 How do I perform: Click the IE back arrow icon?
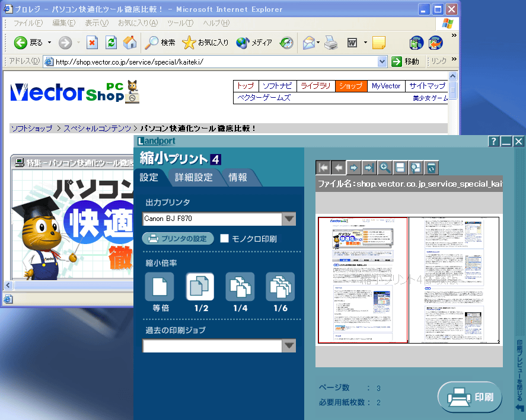[x=21, y=43]
